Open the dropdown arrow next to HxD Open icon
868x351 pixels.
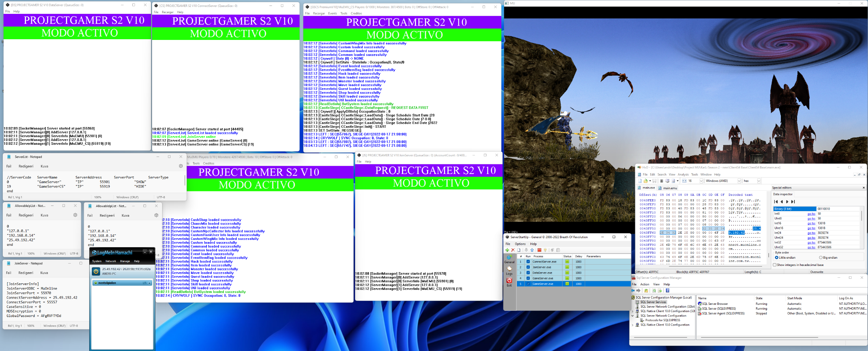pyautogui.click(x=650, y=181)
